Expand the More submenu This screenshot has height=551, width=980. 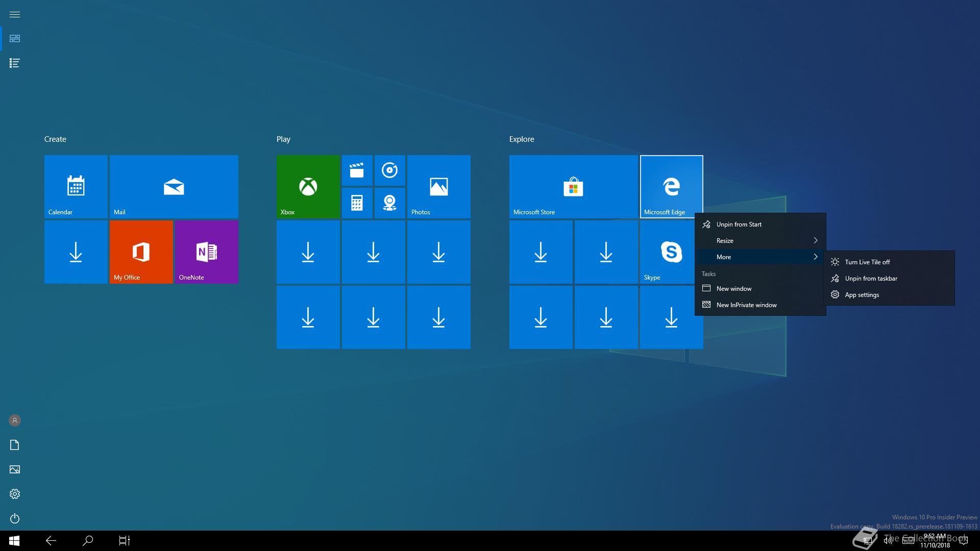pos(761,257)
